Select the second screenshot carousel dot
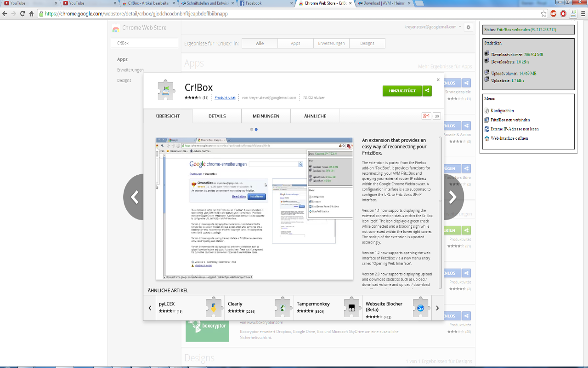This screenshot has width=588, height=368. [x=256, y=130]
